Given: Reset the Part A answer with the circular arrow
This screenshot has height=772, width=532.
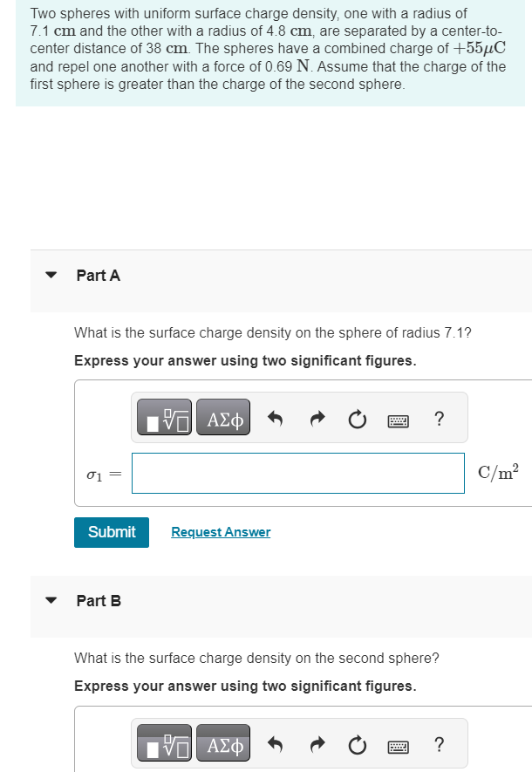Looking at the screenshot, I should (x=357, y=419).
